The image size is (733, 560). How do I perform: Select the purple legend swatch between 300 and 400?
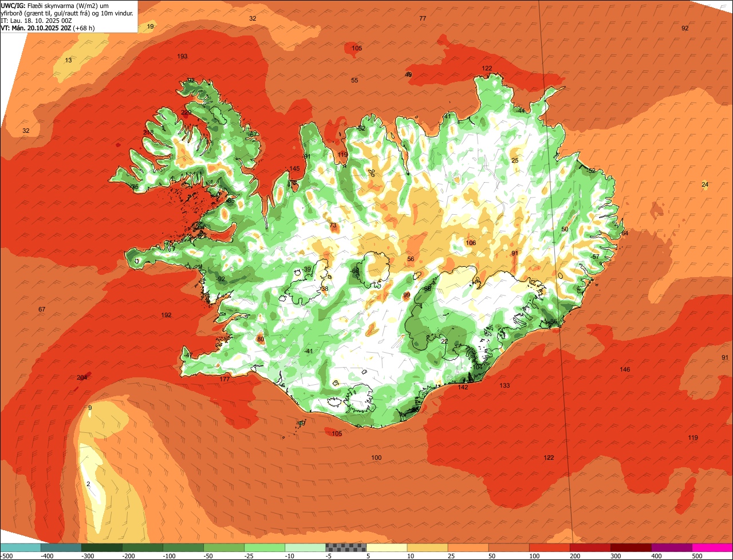pos(672,547)
